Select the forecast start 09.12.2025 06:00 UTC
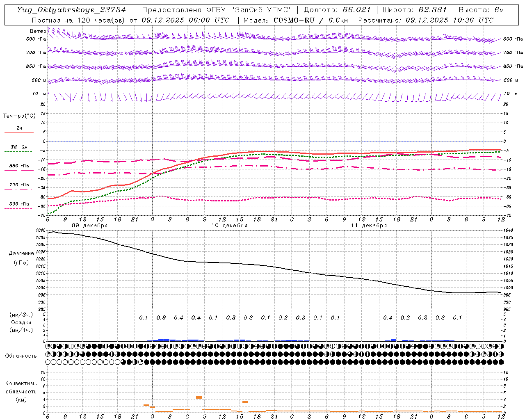525x420 pixels. 185,20
